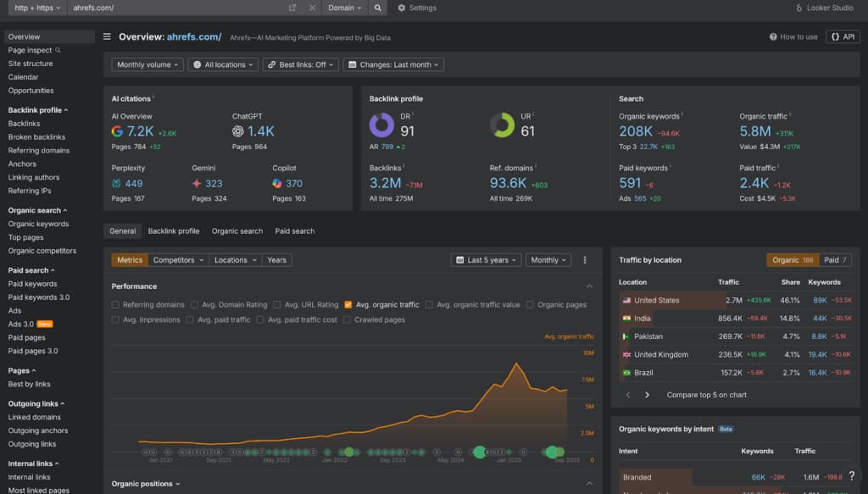
Task: Go to next page arrow in Traffic by location
Action: click(647, 395)
